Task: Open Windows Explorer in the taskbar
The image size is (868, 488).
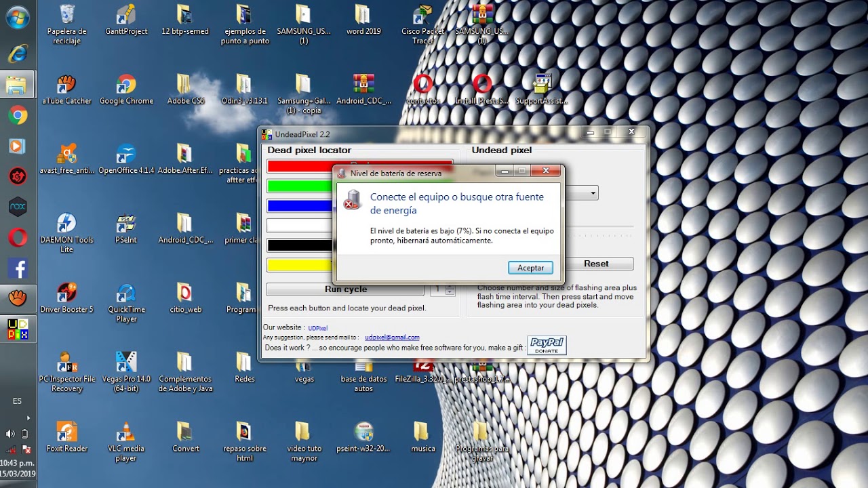Action: click(x=18, y=85)
